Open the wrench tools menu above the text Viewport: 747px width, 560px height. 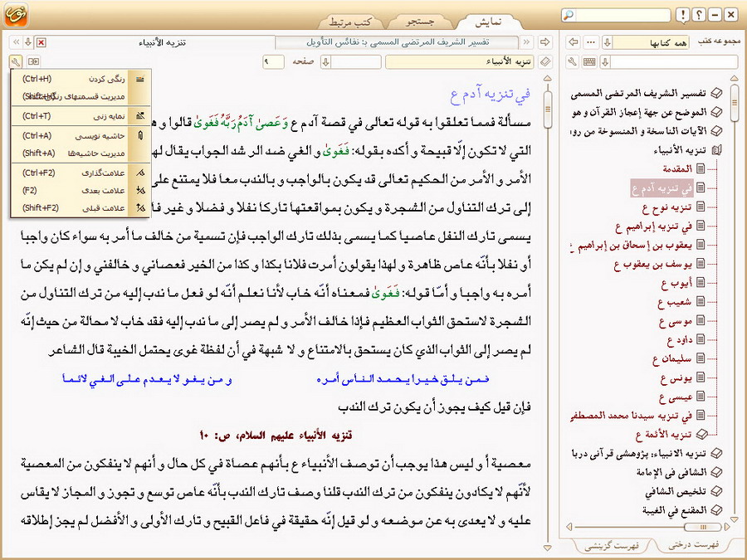(16, 61)
